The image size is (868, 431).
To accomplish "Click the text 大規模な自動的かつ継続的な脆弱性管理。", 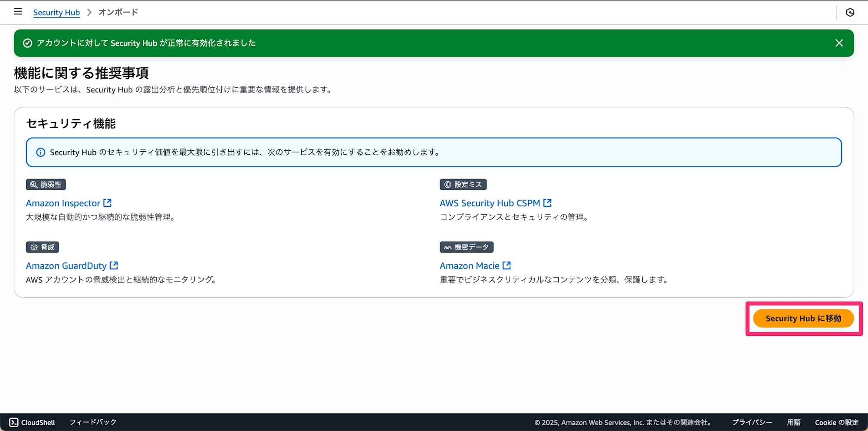I will [x=100, y=217].
